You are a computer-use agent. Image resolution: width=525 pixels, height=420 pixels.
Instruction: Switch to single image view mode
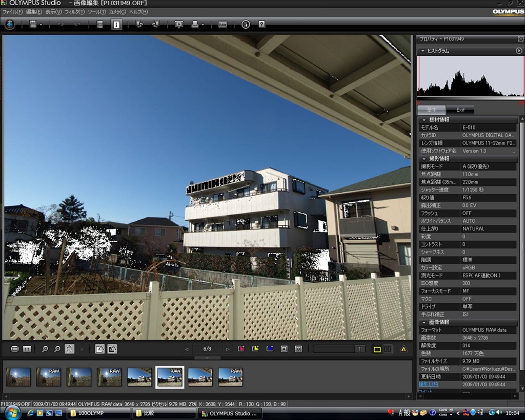click(x=377, y=349)
